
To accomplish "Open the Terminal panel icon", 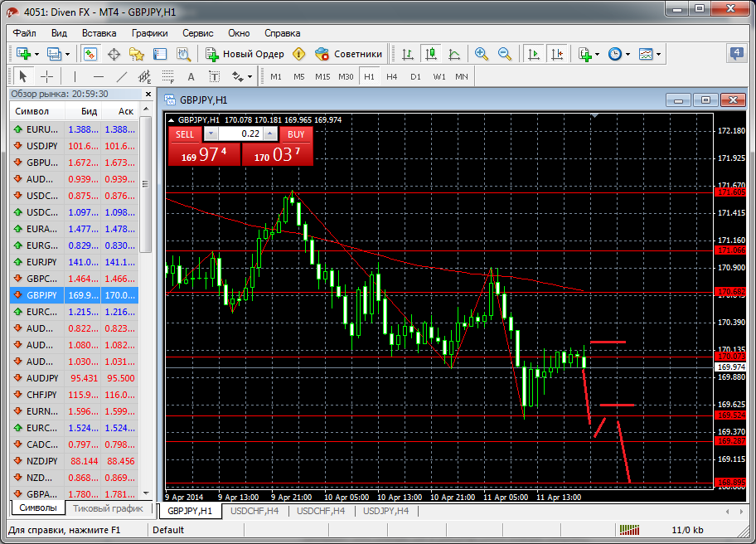I will 160,54.
